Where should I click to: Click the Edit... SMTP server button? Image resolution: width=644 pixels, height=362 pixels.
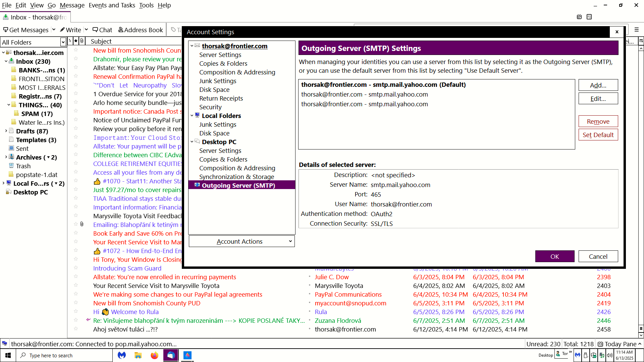tap(598, 99)
